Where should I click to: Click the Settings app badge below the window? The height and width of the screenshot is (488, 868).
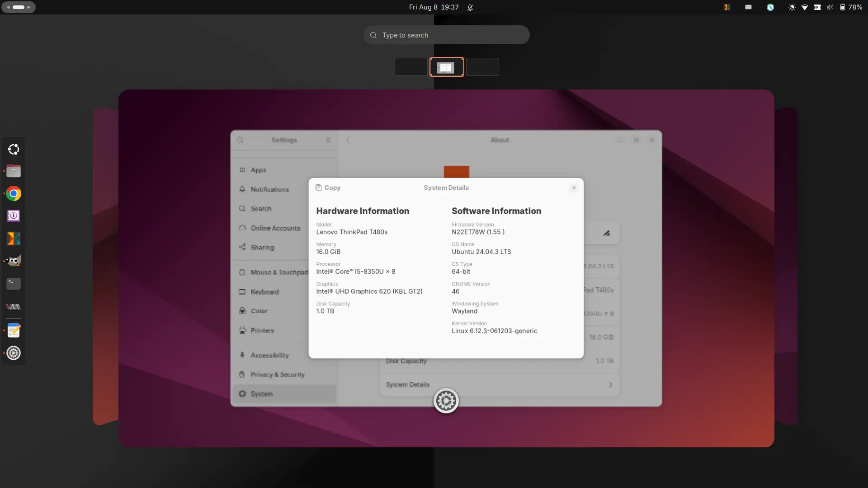(x=446, y=401)
